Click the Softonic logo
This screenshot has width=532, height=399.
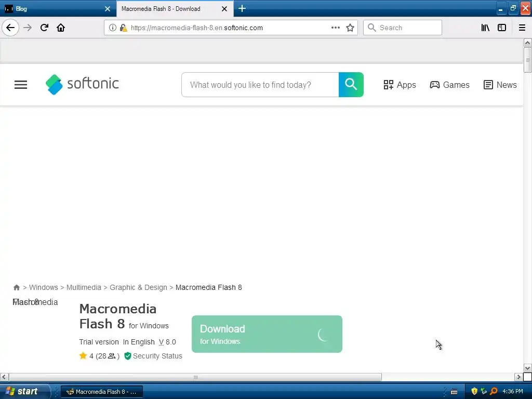(x=82, y=85)
